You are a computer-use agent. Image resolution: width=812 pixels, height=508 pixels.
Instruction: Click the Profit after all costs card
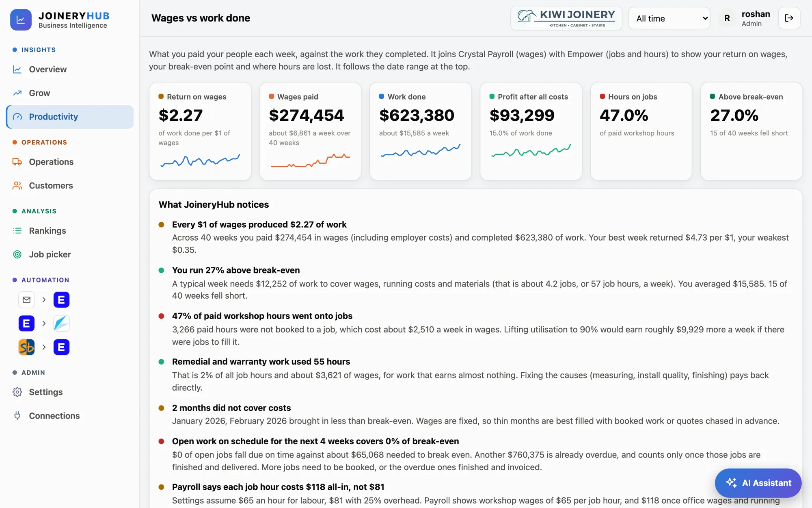click(x=531, y=131)
